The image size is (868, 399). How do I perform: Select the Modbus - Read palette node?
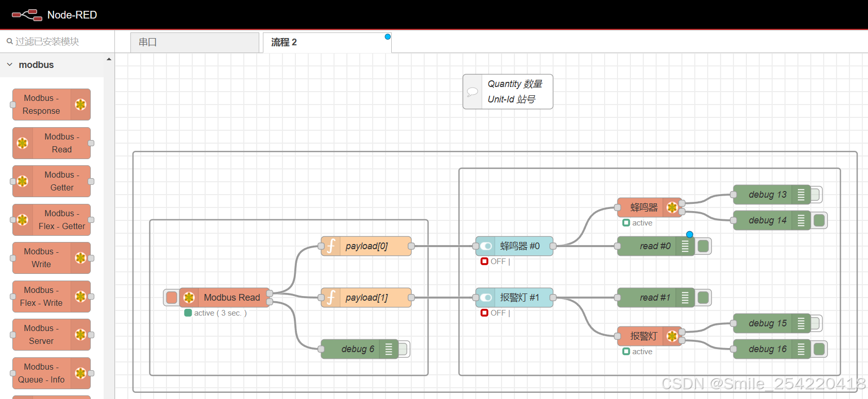(x=52, y=143)
